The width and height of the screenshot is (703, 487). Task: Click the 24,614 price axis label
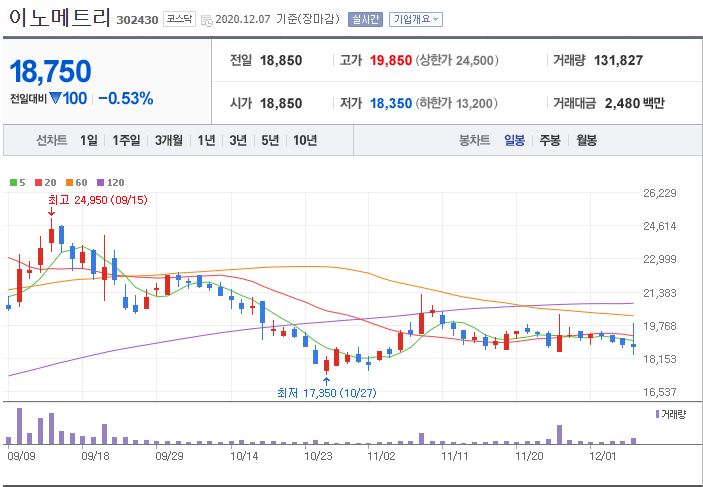[x=660, y=226]
